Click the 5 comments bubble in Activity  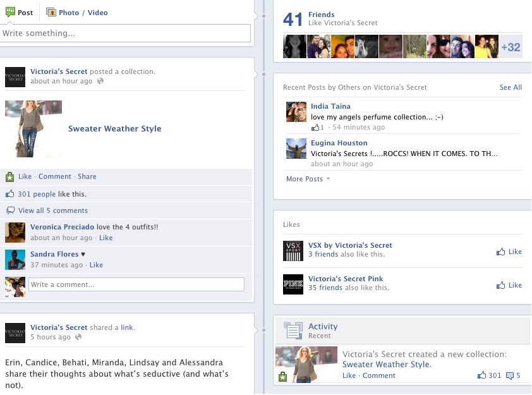[513, 375]
